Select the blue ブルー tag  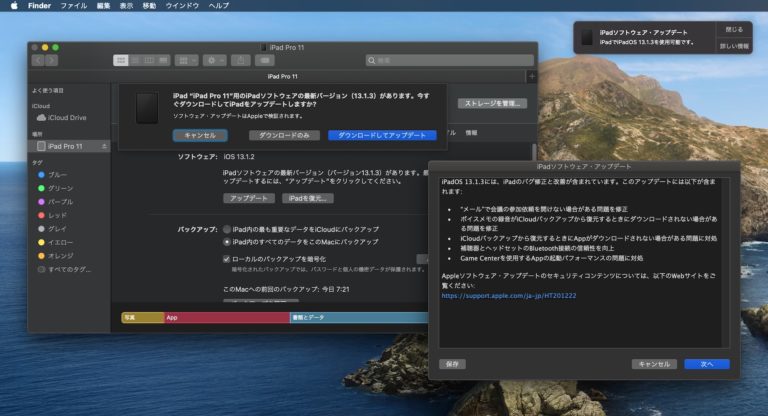click(53, 174)
